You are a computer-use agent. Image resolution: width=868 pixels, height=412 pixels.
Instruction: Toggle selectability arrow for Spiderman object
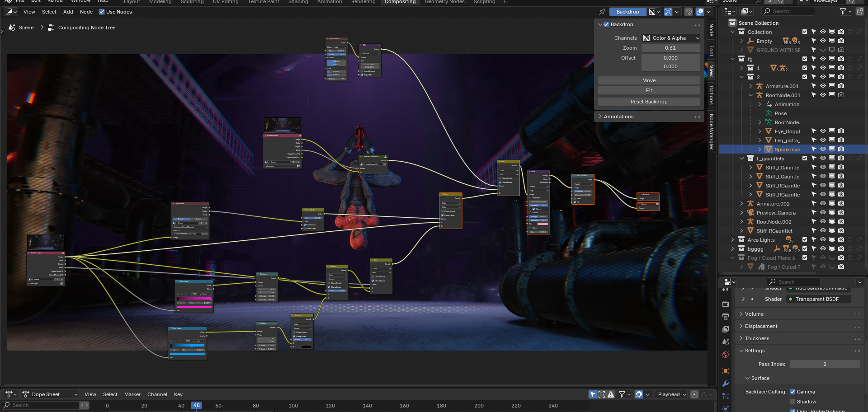[814, 149]
